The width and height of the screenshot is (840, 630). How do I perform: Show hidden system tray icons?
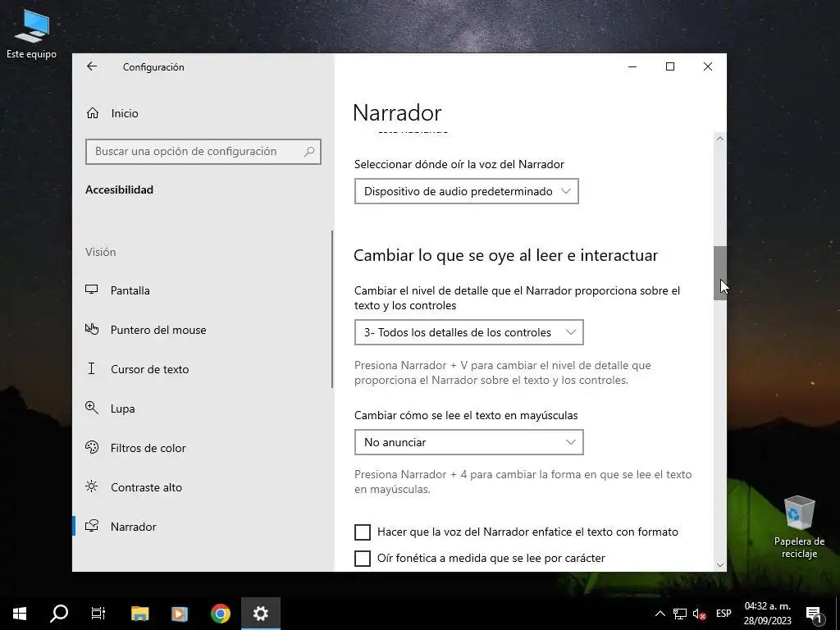tap(660, 614)
